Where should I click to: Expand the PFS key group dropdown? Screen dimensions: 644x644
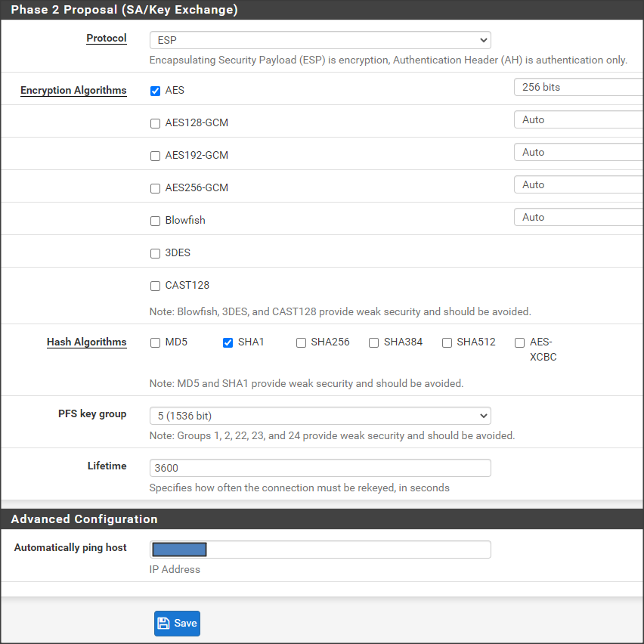tap(320, 416)
